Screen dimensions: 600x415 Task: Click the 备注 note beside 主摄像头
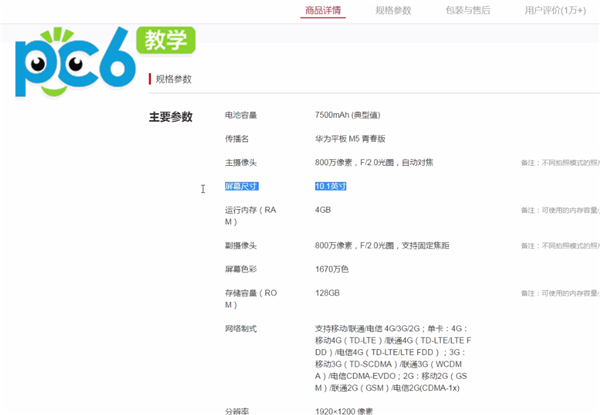[560, 163]
